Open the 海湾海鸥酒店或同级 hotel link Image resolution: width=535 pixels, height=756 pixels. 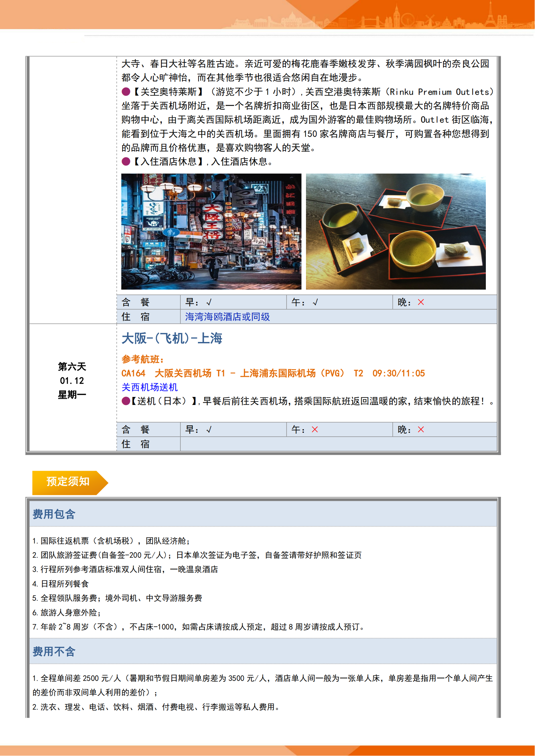(227, 317)
